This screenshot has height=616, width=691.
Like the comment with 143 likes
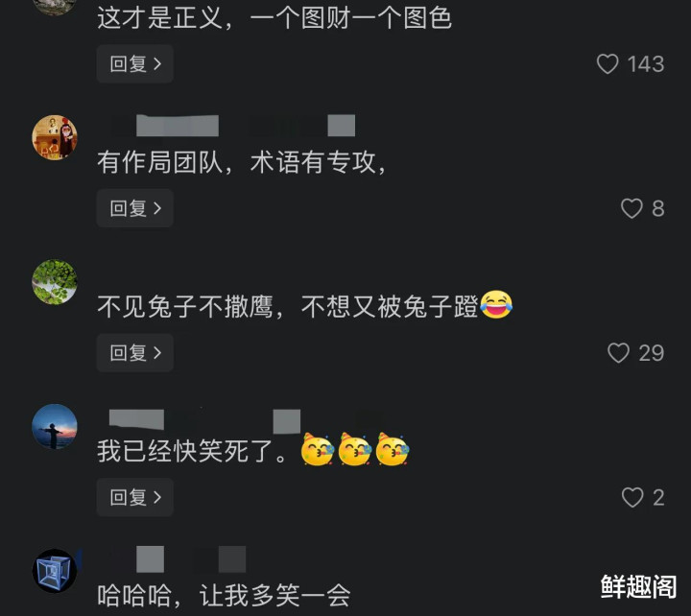point(608,64)
